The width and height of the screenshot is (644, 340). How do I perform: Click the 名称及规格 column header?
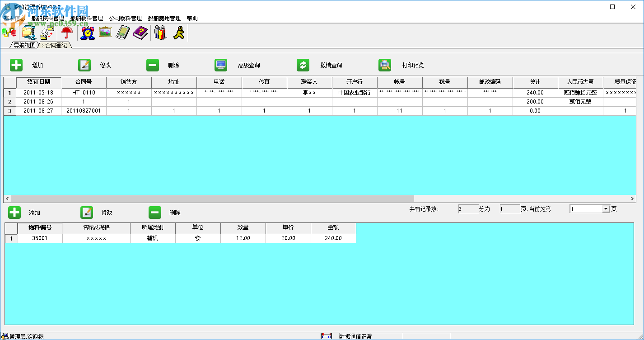pos(96,227)
